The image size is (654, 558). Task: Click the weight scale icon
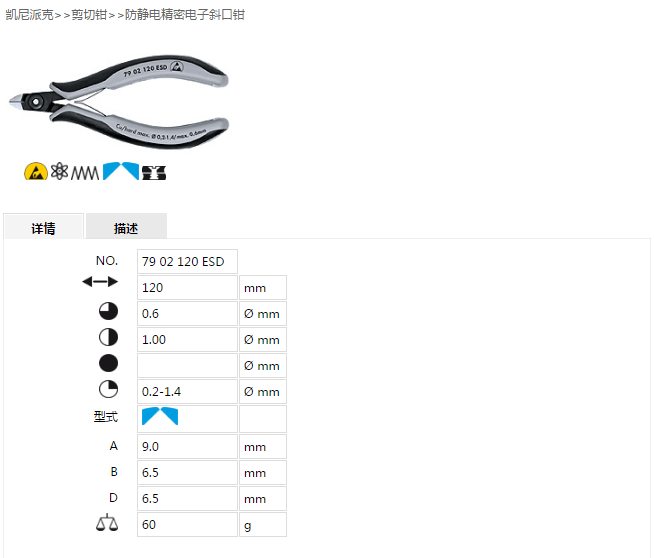tap(107, 523)
